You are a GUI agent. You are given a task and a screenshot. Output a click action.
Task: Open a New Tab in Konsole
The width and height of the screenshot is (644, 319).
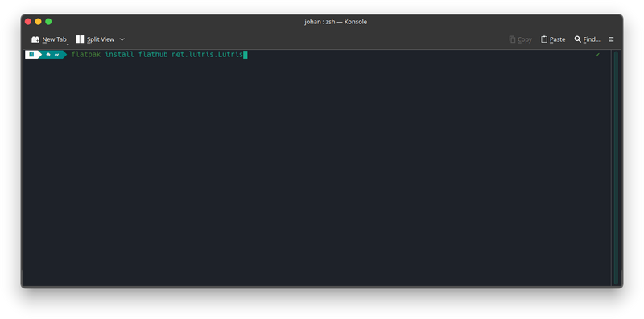pos(48,39)
